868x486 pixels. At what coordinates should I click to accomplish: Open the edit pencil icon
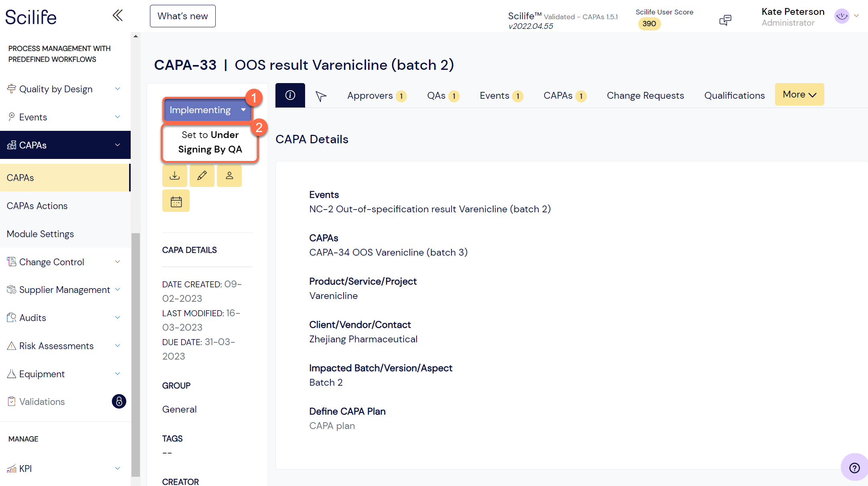click(x=202, y=176)
